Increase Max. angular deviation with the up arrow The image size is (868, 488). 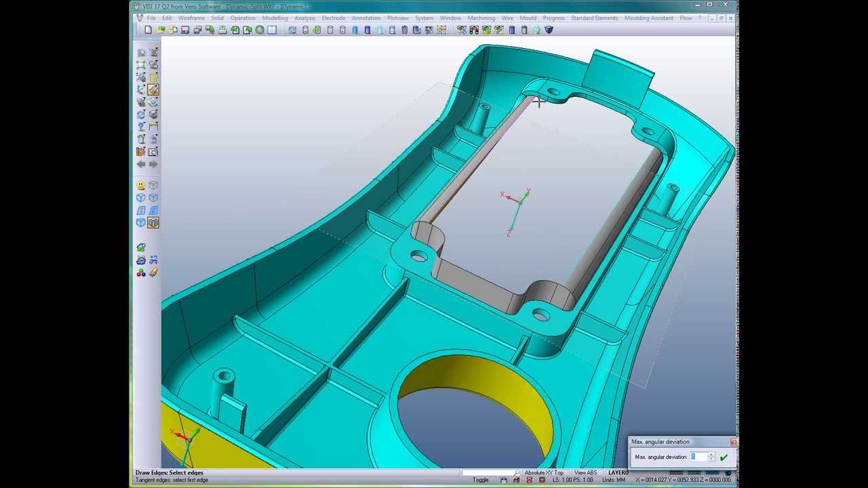pyautogui.click(x=711, y=455)
